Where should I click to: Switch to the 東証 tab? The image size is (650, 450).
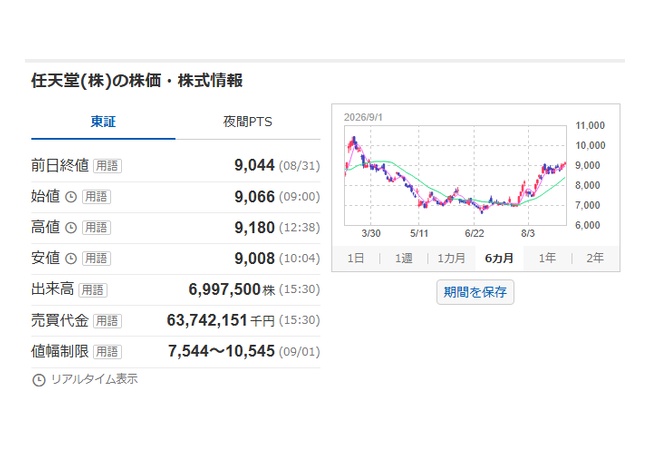[103, 122]
